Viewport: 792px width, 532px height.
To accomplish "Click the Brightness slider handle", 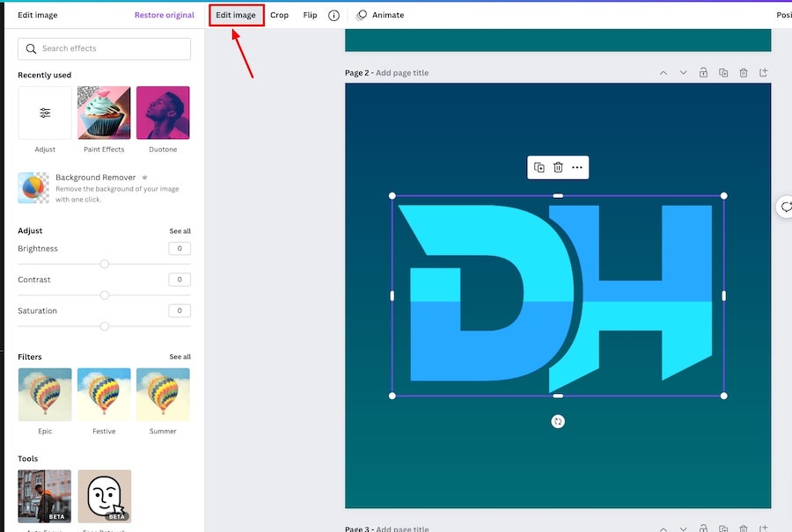I will click(x=105, y=264).
